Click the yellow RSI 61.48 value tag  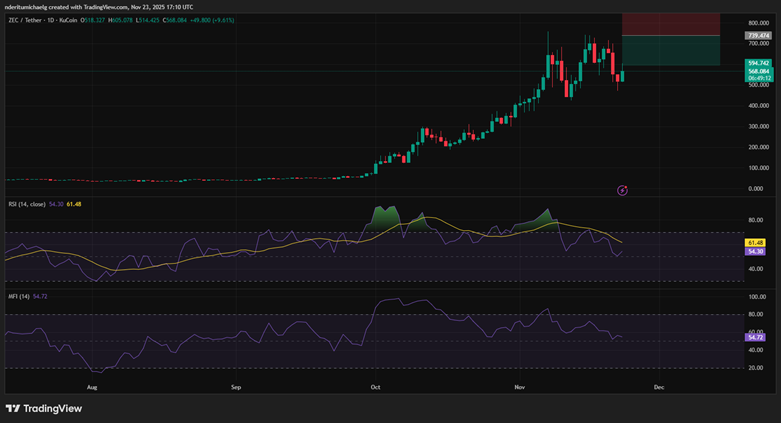tap(756, 243)
